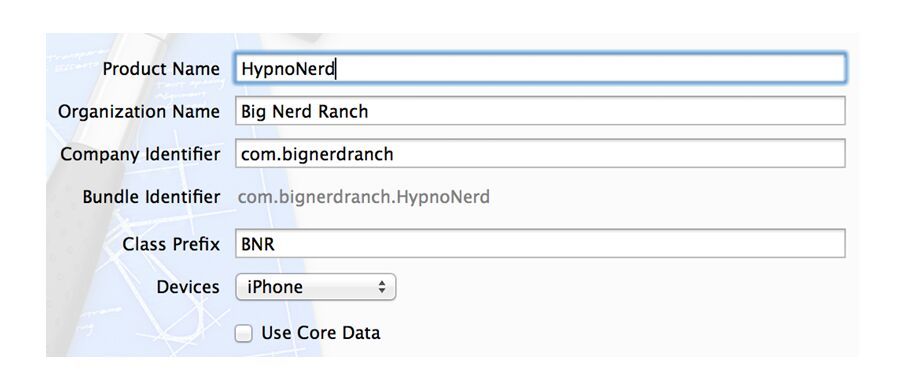This screenshot has height=383, width=913.
Task: Click the "Organization Name" label
Action: click(139, 111)
